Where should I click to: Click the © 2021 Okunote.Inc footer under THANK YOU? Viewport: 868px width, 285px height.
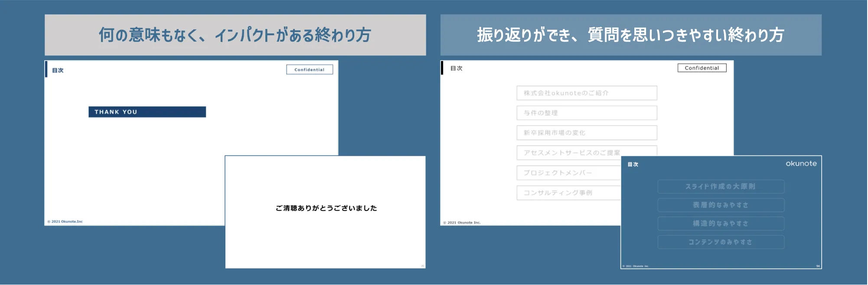pos(67,222)
